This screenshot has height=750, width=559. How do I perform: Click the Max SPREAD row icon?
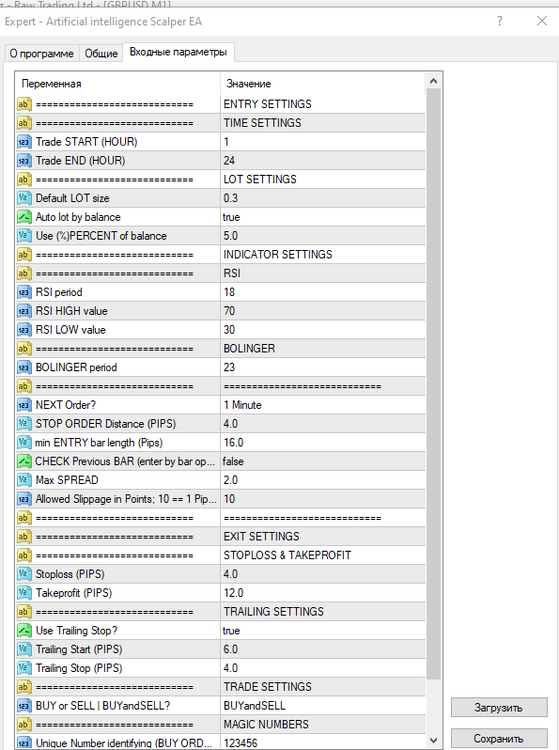pos(24,480)
